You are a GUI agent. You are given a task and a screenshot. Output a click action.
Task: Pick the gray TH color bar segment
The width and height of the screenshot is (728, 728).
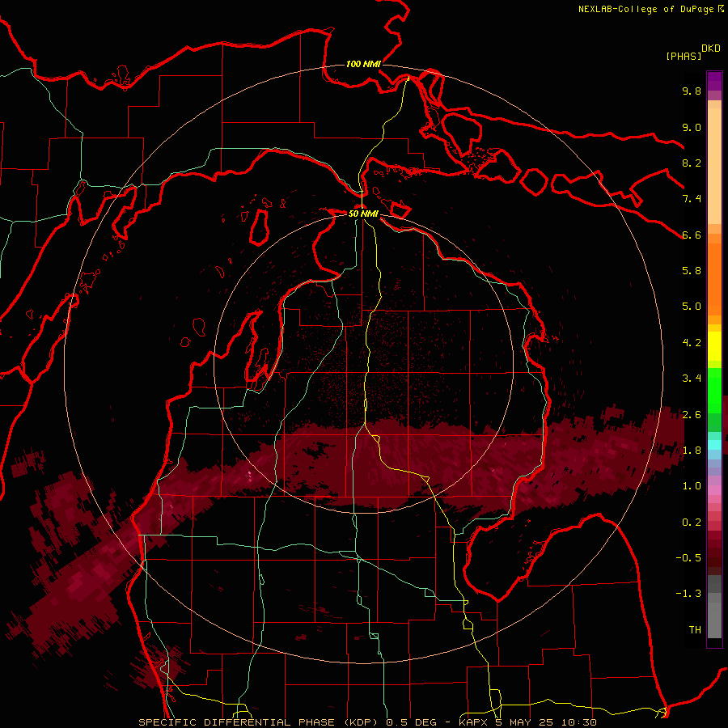(714, 621)
